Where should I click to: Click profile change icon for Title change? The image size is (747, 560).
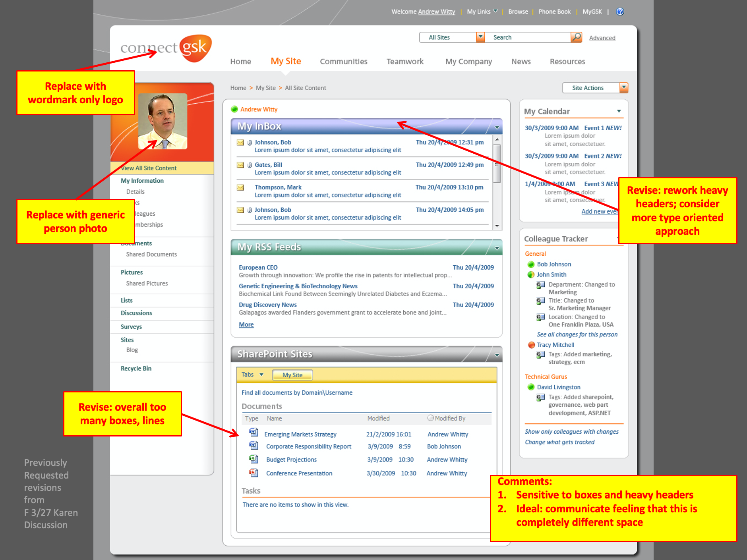(541, 301)
